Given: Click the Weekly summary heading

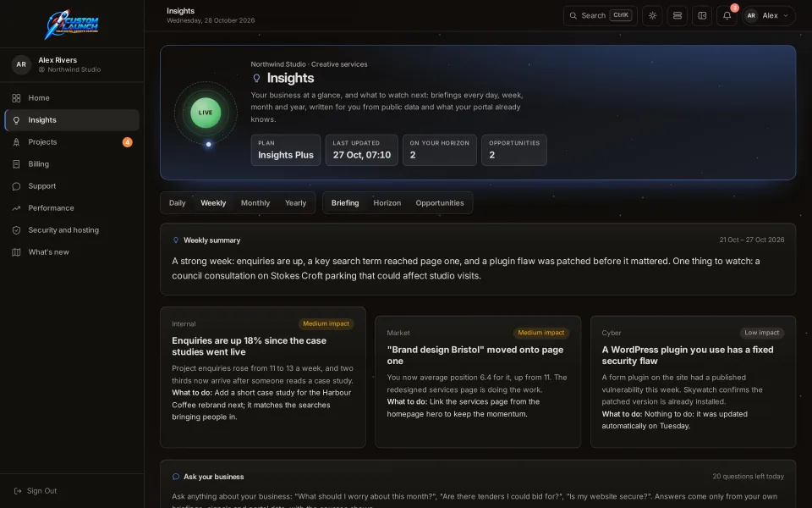Looking at the screenshot, I should click(211, 240).
